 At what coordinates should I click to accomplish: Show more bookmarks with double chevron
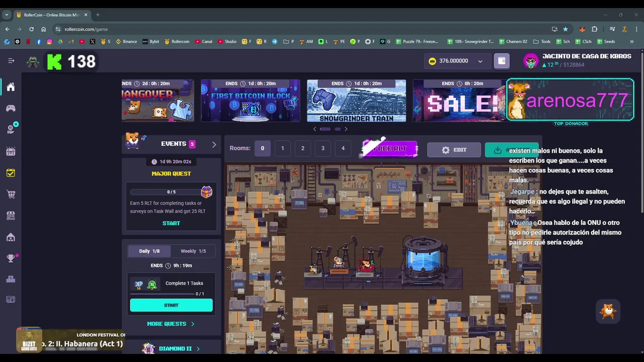(x=631, y=42)
